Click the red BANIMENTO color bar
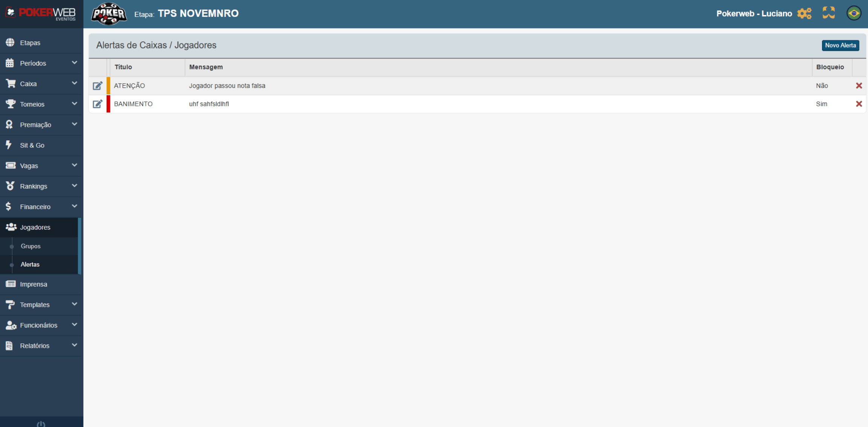 point(108,104)
